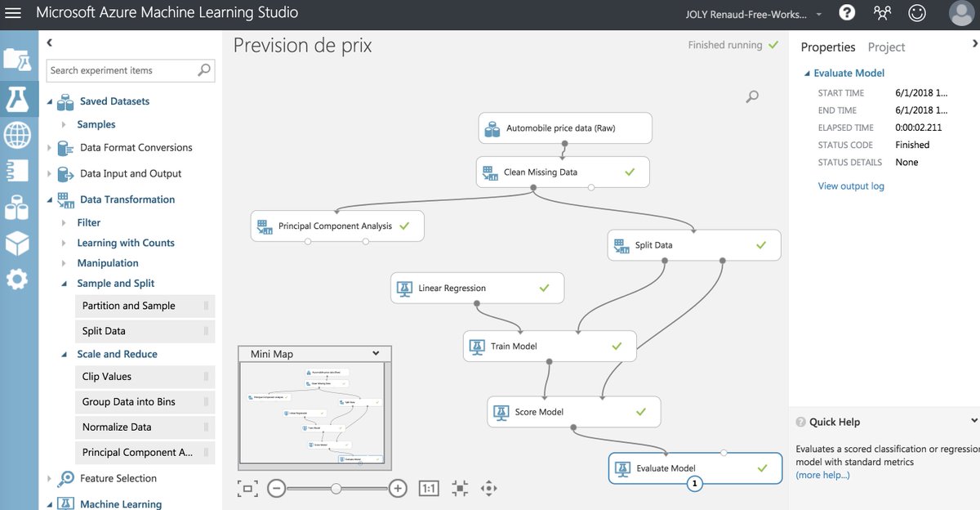This screenshot has height=510, width=980.
Task: Expand Data Input and Output category
Action: pyautogui.click(x=49, y=173)
